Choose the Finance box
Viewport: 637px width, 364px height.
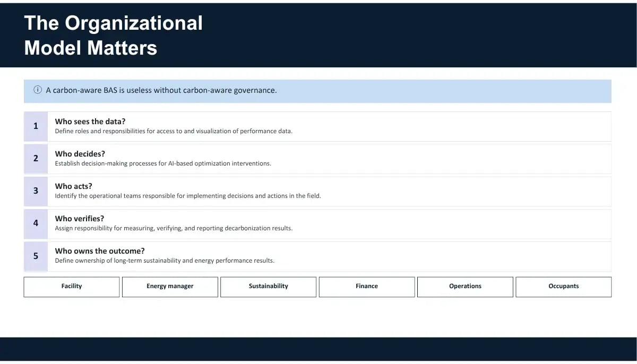tap(367, 287)
